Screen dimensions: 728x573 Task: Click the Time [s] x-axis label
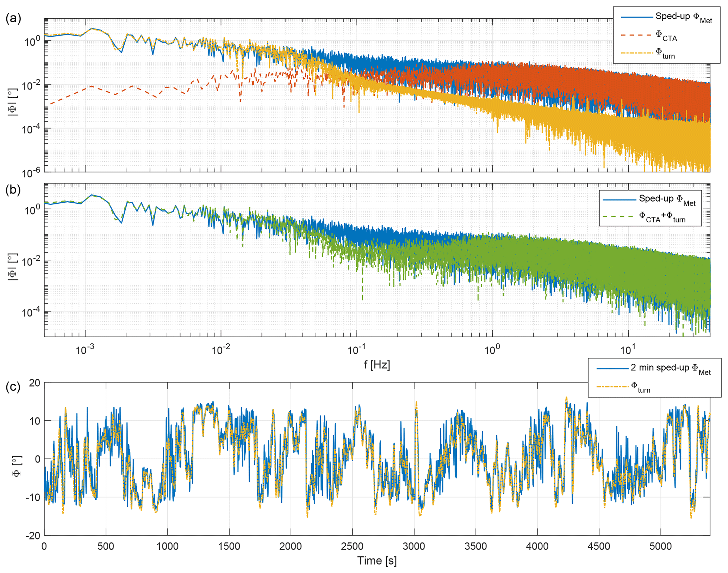click(x=377, y=561)
